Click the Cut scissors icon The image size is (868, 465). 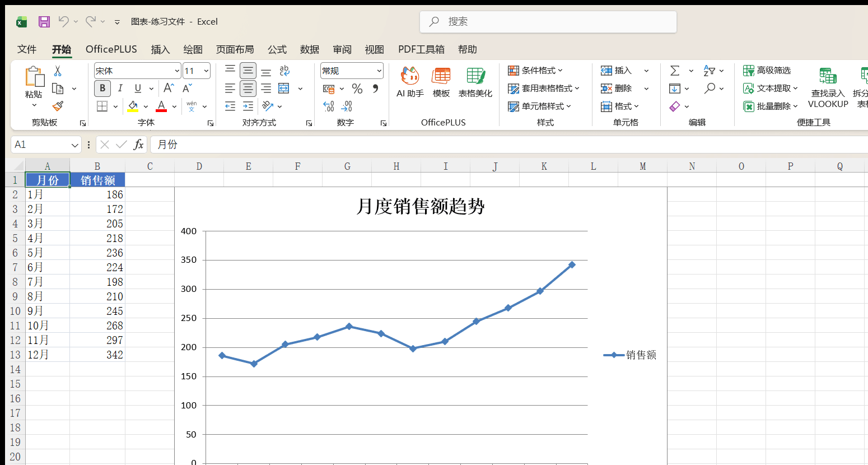click(58, 71)
